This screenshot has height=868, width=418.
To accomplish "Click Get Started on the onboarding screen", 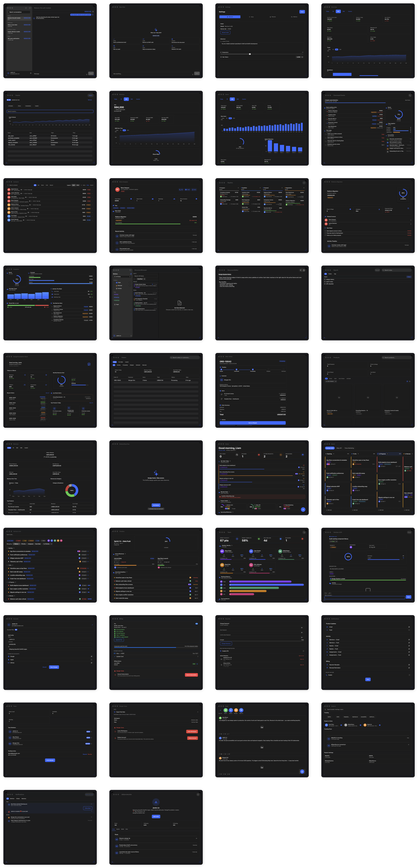I will [156, 505].
